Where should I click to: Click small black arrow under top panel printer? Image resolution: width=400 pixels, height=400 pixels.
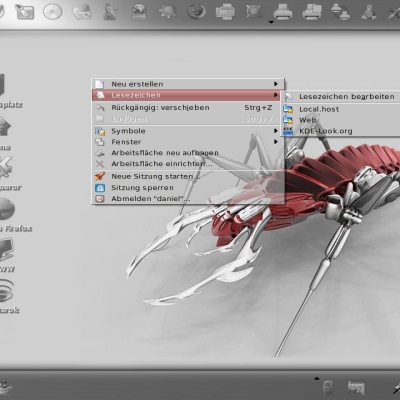pyautogui.click(x=271, y=23)
